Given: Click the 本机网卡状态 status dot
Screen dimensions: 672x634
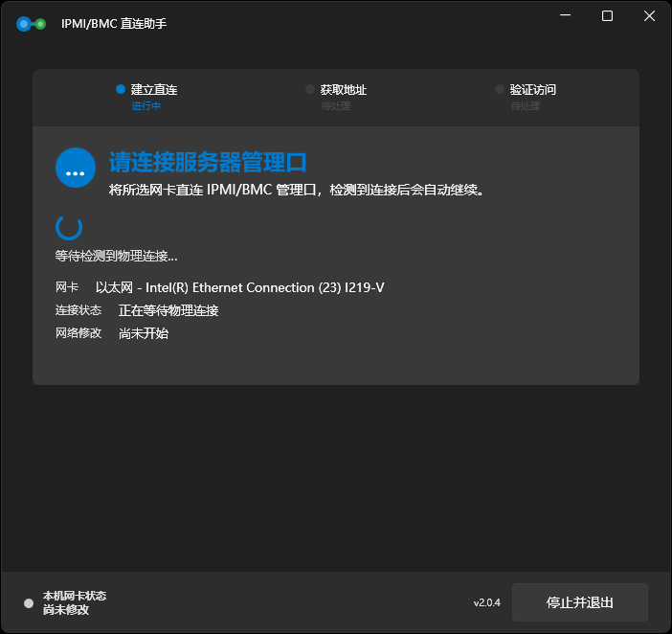Looking at the screenshot, I should click(29, 603).
